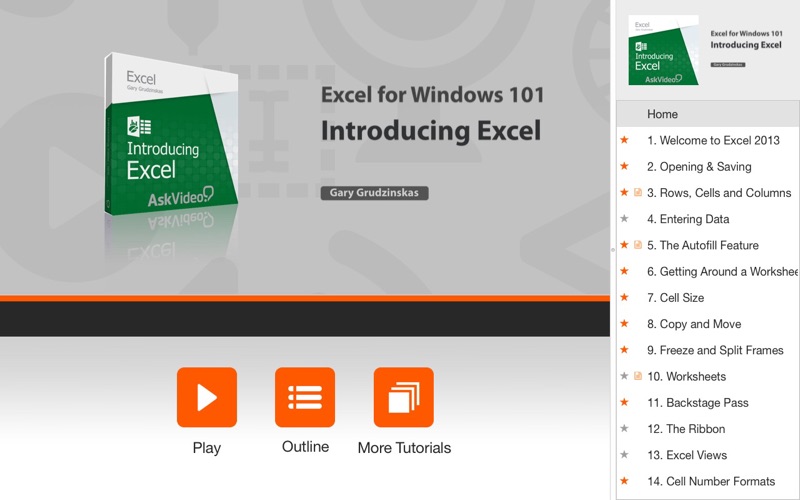Viewport: 800px width, 500px height.
Task: Open lesson 10. Worksheets
Action: 686,377
